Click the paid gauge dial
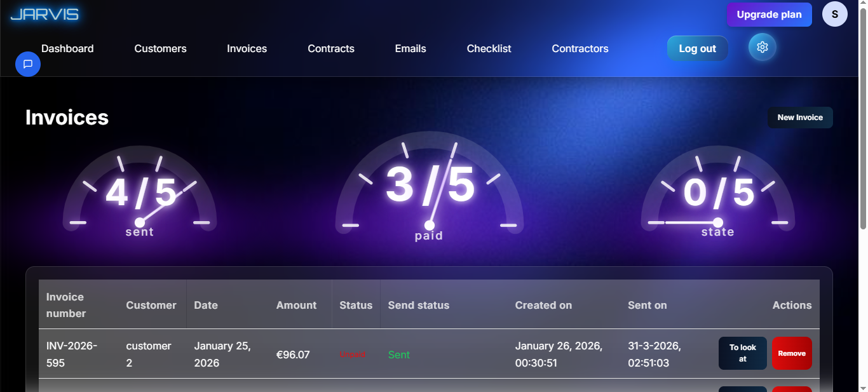This screenshot has height=392, width=868. click(x=430, y=186)
